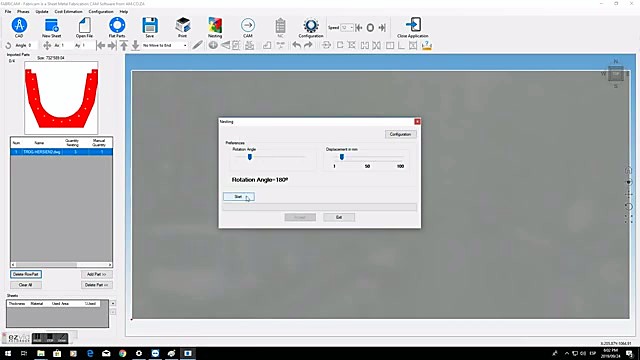Click the four-way move arrows icon
Screen dimensions: 640x360
point(47,45)
